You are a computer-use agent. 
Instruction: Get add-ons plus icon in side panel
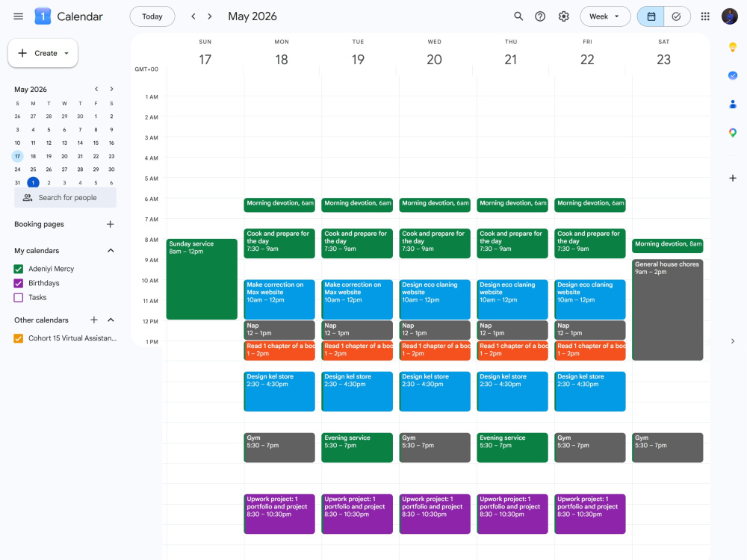pos(733,178)
